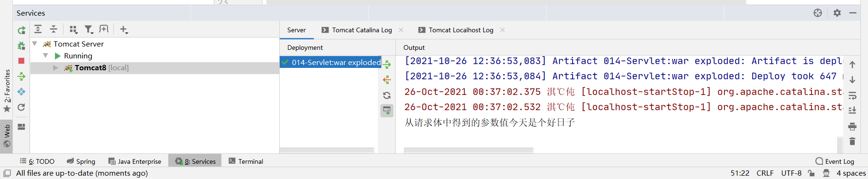Click the Deployment panel horizontal scrollbar
The image size is (868, 179).
pos(327,151)
